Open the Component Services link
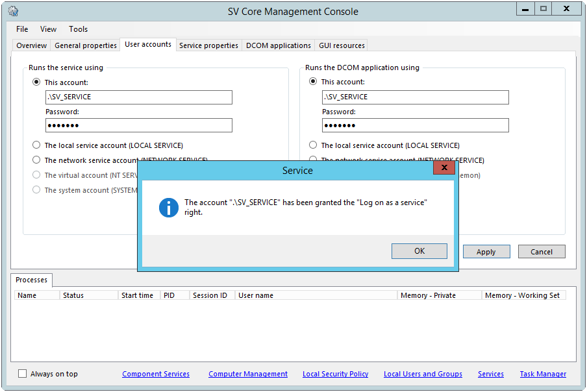Image resolution: width=587 pixels, height=392 pixels. click(156, 374)
